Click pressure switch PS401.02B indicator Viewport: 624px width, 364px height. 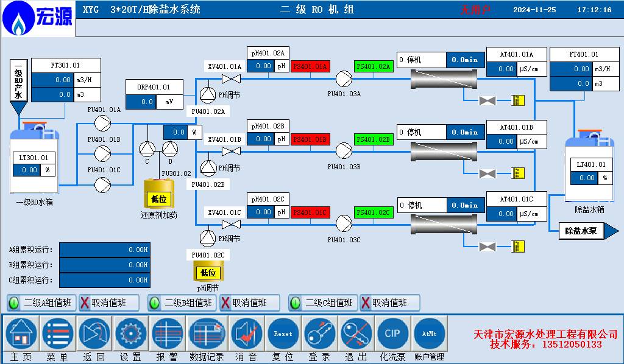[x=374, y=139]
